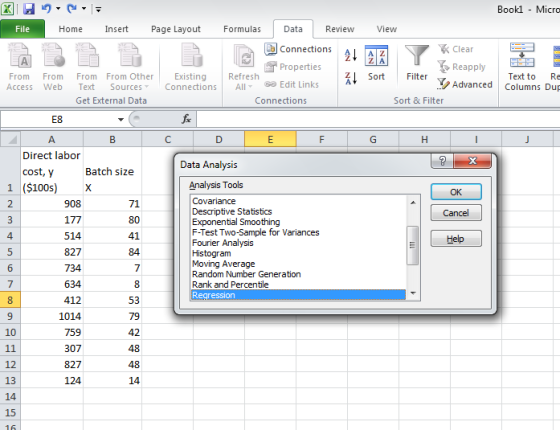Open the Undo history dropdown arrow
The width and height of the screenshot is (560, 430).
(x=58, y=9)
